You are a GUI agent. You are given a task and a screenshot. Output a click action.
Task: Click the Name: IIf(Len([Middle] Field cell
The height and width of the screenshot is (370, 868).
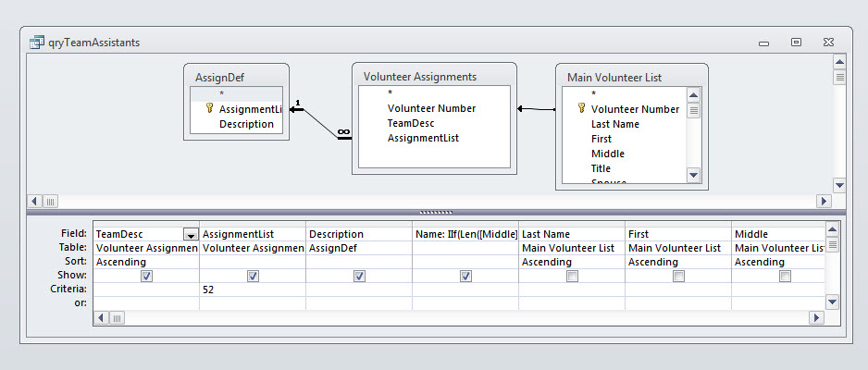point(465,235)
